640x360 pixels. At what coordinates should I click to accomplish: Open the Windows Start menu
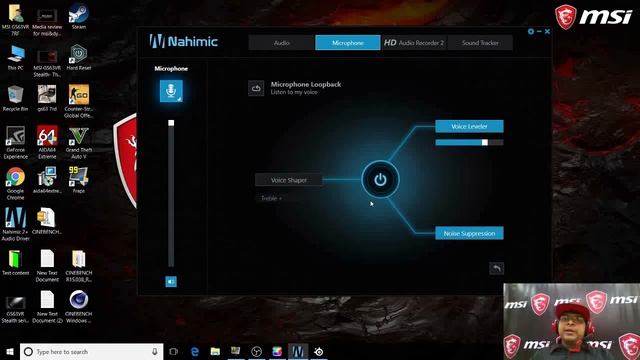(x=10, y=351)
